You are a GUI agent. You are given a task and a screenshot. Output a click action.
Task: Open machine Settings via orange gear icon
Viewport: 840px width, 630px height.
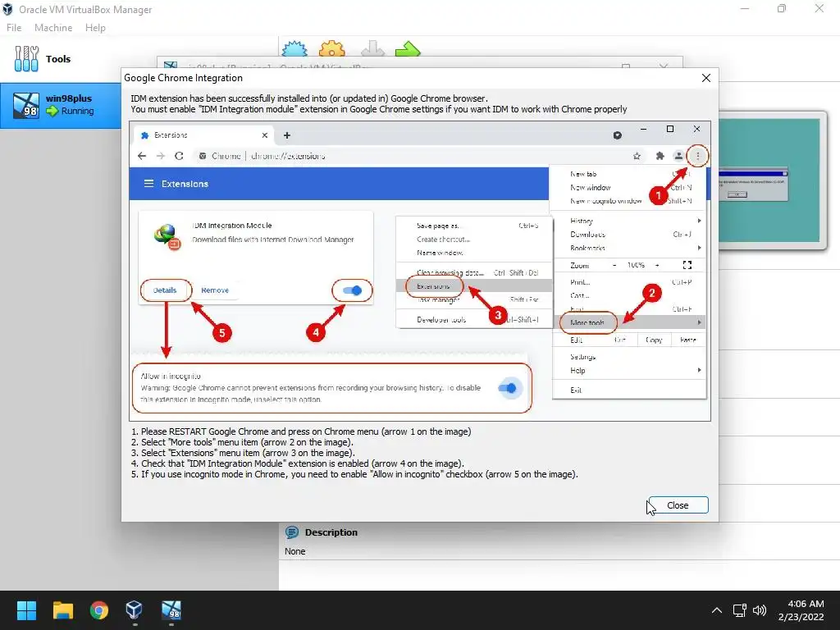tap(332, 49)
